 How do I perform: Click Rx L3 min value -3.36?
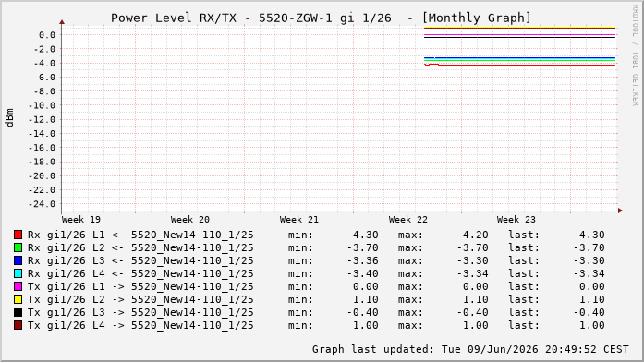pyautogui.click(x=362, y=260)
